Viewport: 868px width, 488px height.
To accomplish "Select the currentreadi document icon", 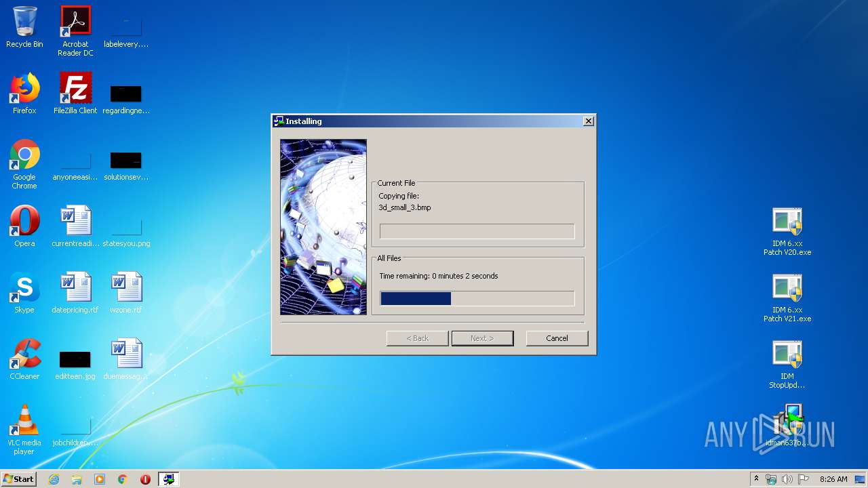I will (x=75, y=226).
